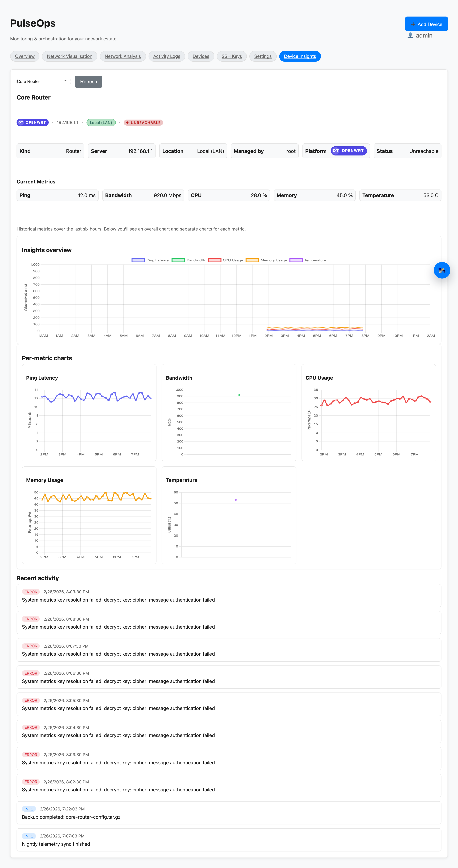Click the admin user avatar icon
This screenshot has width=458, height=868.
(410, 35)
